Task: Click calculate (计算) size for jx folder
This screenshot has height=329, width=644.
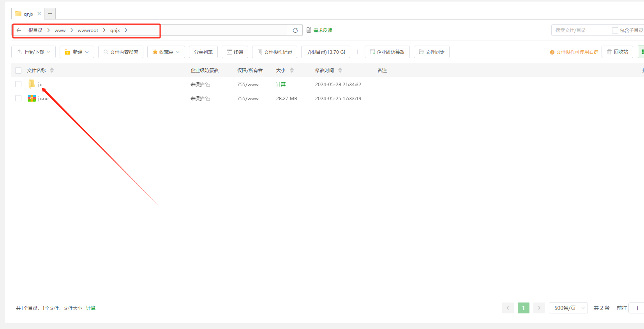Action: click(281, 85)
